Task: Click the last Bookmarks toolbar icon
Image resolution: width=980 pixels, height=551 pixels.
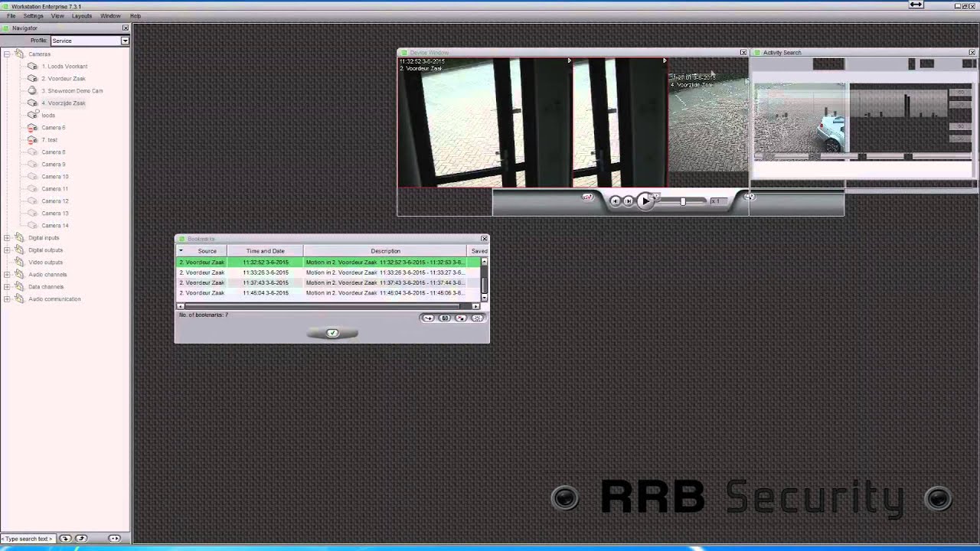Action: (x=477, y=318)
